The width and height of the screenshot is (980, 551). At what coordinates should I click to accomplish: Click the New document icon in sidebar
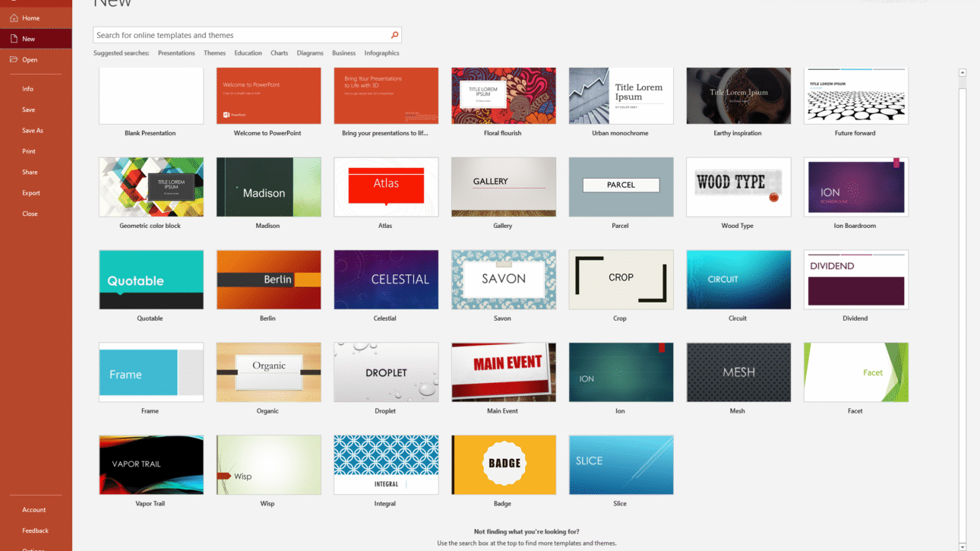14,39
